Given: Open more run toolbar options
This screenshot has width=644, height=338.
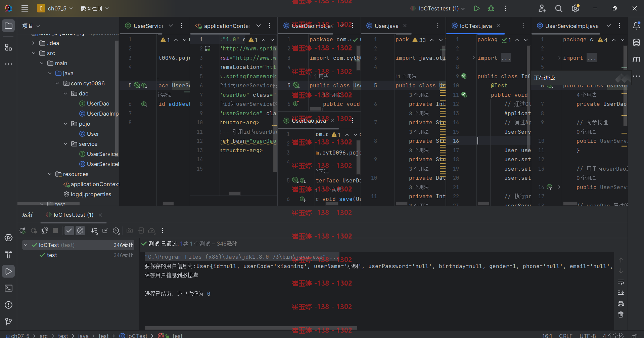Looking at the screenshot, I should (163, 230).
